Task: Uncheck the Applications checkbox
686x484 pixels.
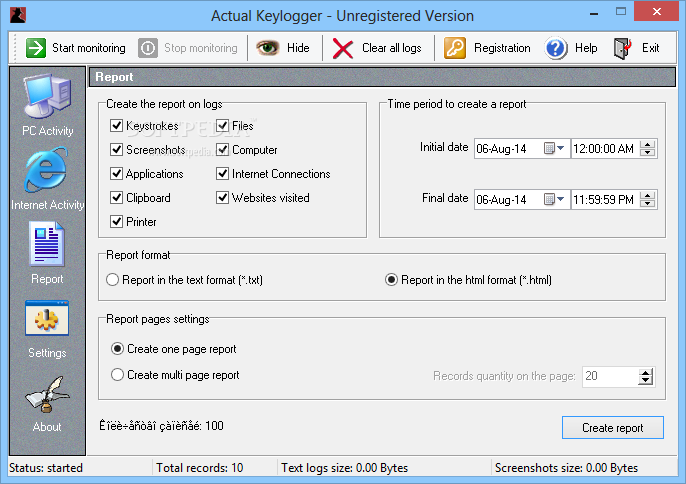Action: coord(116,174)
